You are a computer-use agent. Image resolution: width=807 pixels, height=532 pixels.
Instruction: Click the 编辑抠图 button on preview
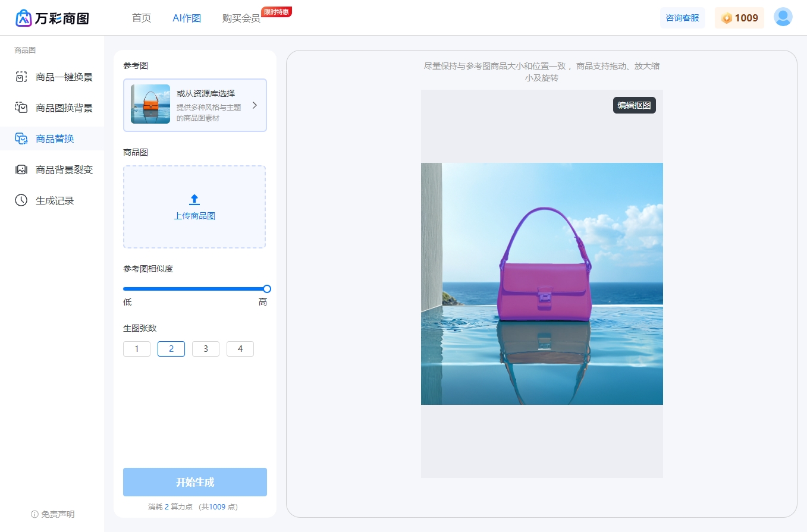pyautogui.click(x=634, y=105)
